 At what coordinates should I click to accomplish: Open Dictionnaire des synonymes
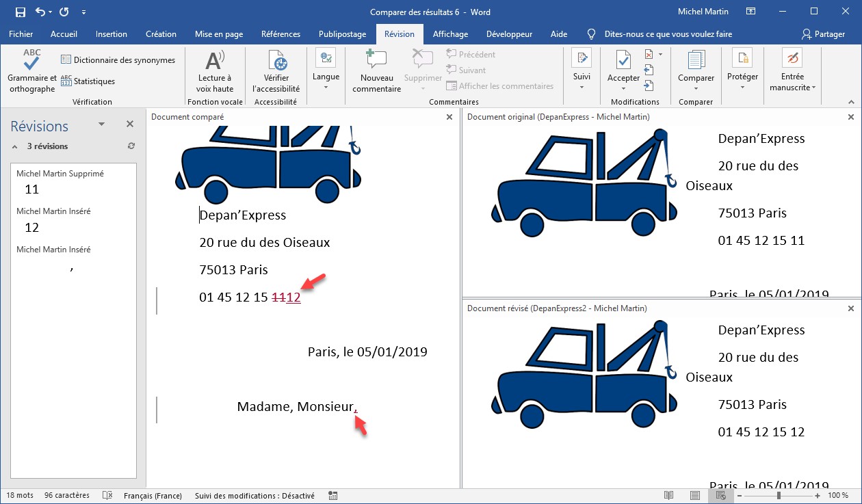tap(118, 60)
